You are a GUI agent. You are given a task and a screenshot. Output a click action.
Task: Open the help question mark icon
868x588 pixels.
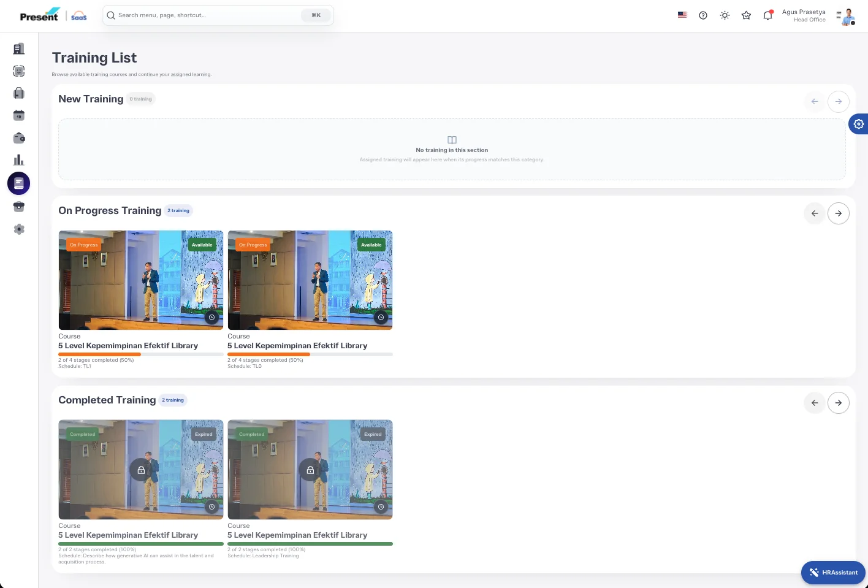click(703, 15)
